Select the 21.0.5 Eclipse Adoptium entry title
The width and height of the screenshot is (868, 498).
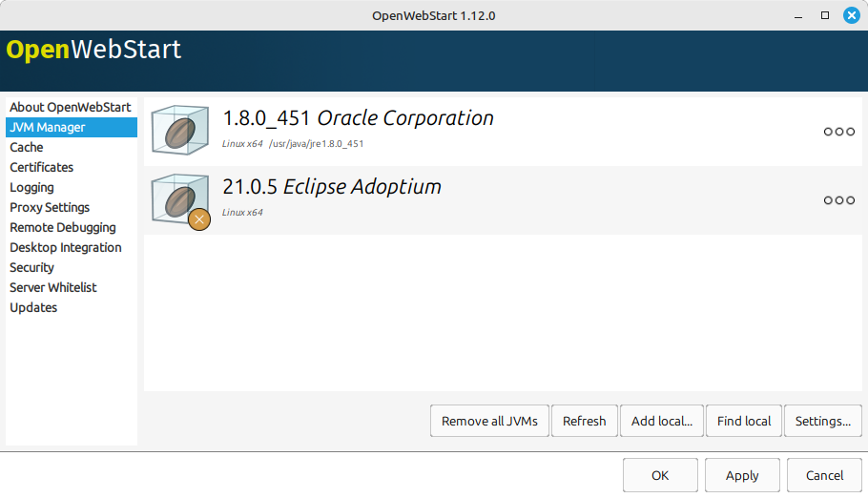click(332, 187)
